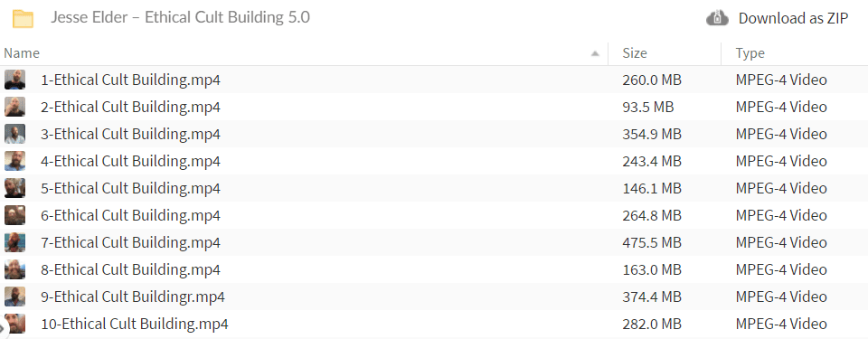Click thumbnail of 5-Ethical Cult Building.mp4

15,188
